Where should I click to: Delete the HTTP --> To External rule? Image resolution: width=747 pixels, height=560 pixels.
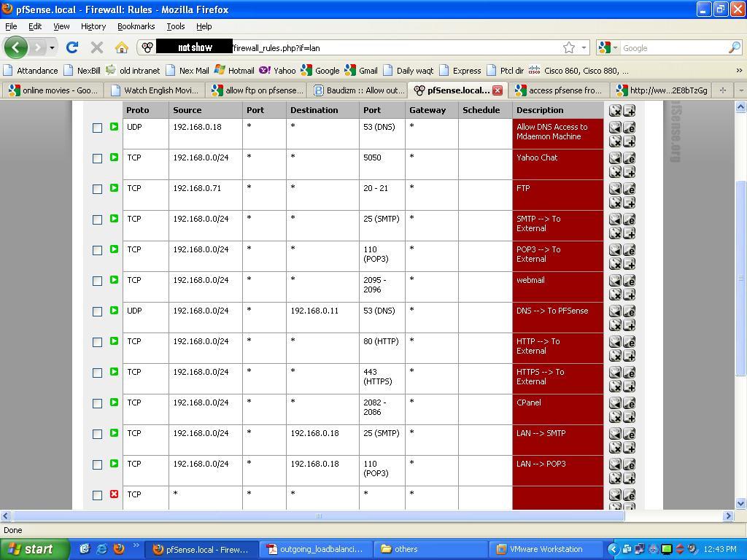pos(615,355)
